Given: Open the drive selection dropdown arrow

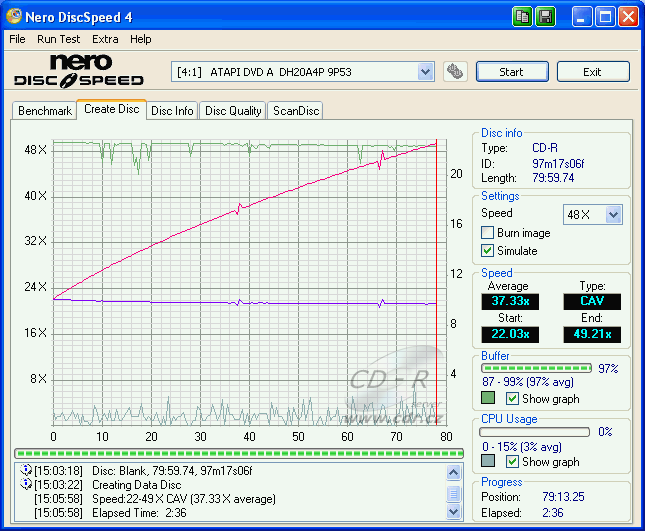Looking at the screenshot, I should click(x=425, y=72).
